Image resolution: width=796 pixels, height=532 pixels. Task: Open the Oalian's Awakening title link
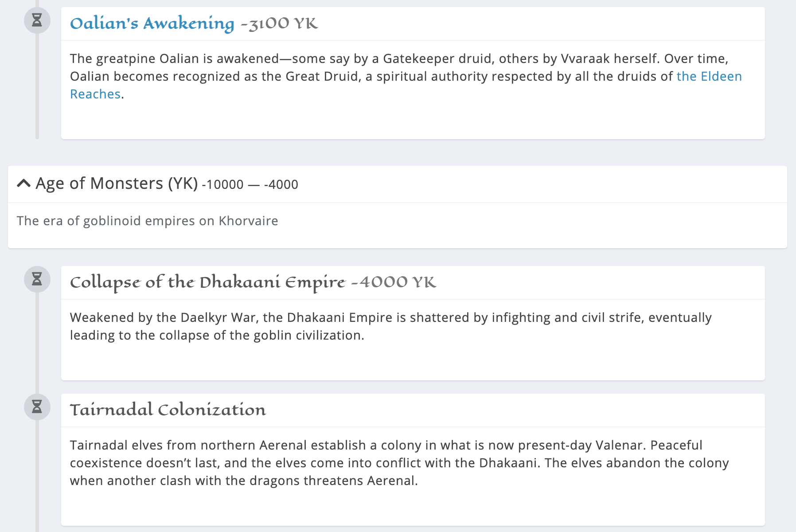click(152, 23)
